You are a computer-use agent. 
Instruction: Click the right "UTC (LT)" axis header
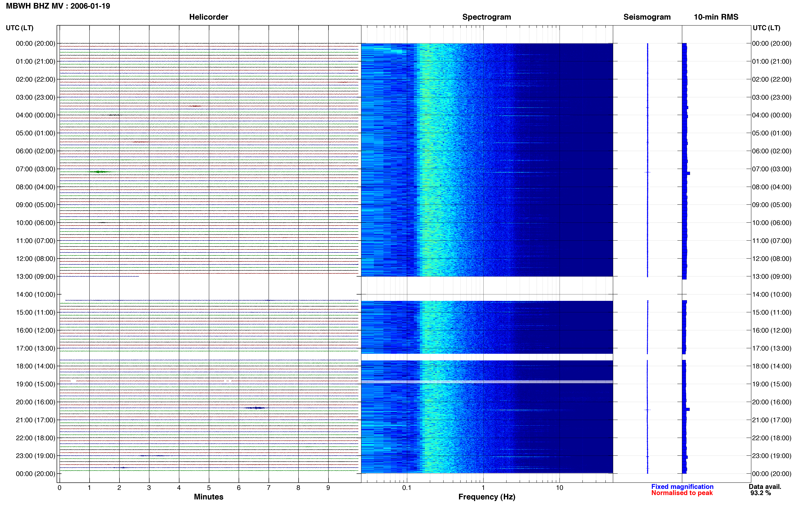(x=767, y=28)
